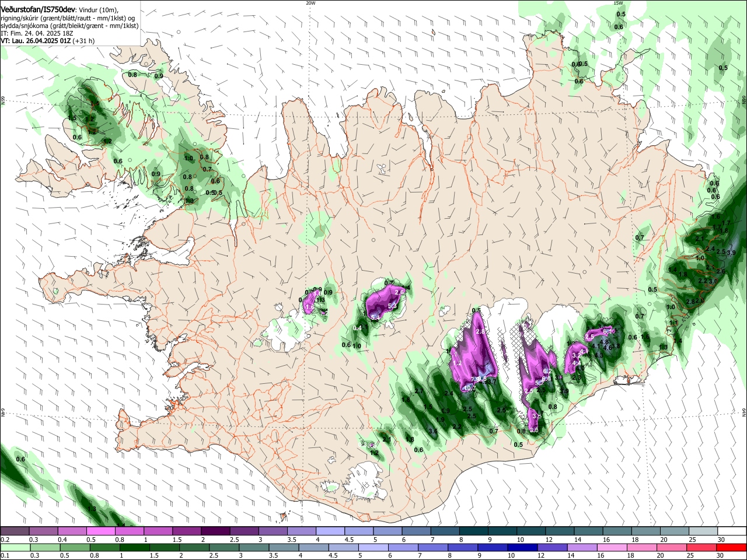Click the valid time 'VT: Lau. 26.04.2025 01Z'

[36, 41]
